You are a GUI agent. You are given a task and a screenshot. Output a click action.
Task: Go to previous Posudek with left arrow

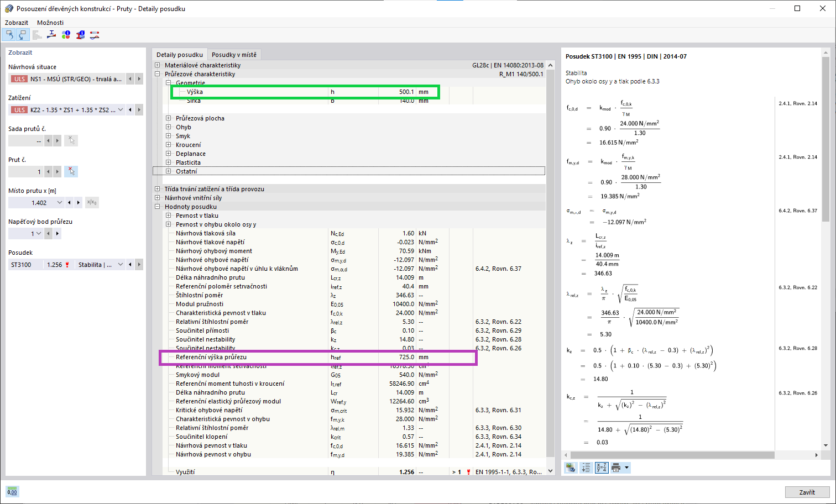pyautogui.click(x=130, y=264)
